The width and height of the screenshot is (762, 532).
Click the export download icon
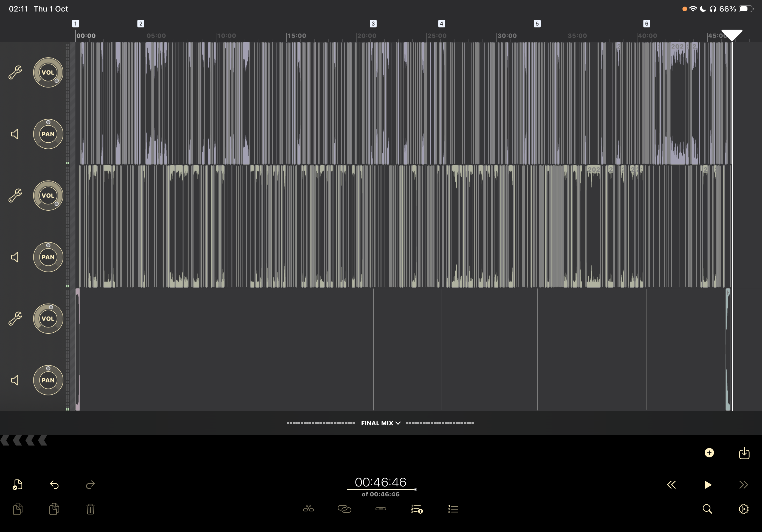coord(744,453)
